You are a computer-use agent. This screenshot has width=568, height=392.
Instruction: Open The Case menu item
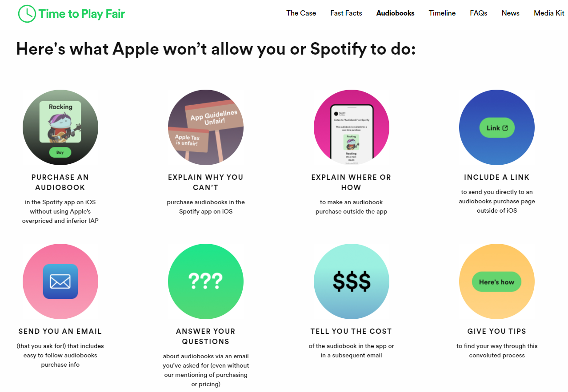[x=301, y=13]
